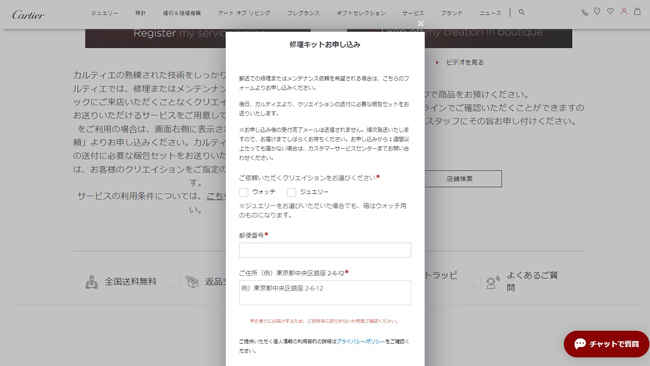Screen dimensions: 650x366
Task: Click the 返品 package icon
Action: [192, 282]
